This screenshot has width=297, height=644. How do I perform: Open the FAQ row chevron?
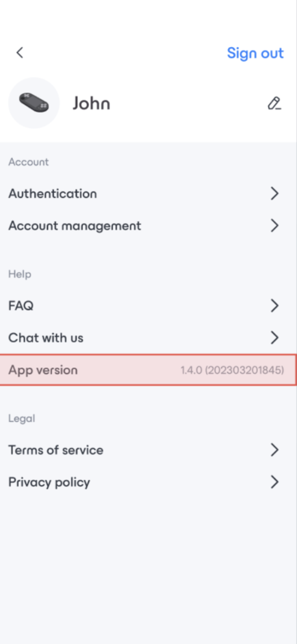(x=274, y=305)
